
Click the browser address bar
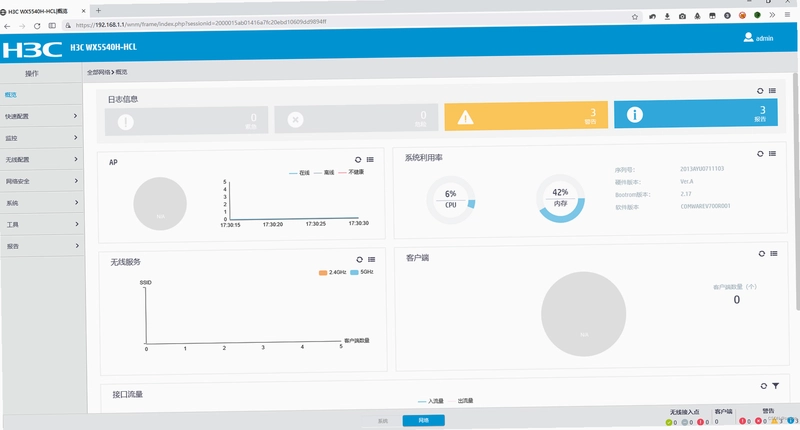pos(352,22)
